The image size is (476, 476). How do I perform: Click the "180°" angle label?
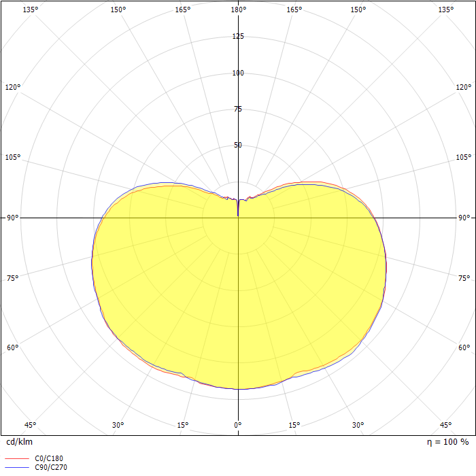coord(239,10)
